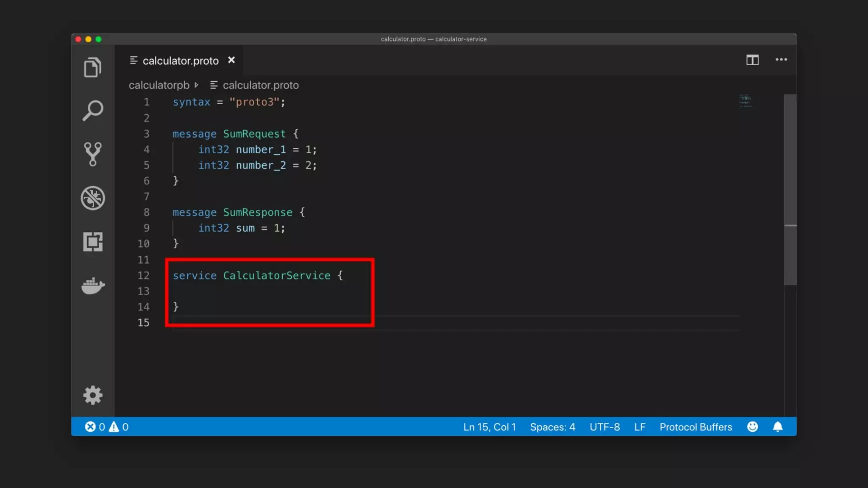Open the Debug view

(x=92, y=198)
